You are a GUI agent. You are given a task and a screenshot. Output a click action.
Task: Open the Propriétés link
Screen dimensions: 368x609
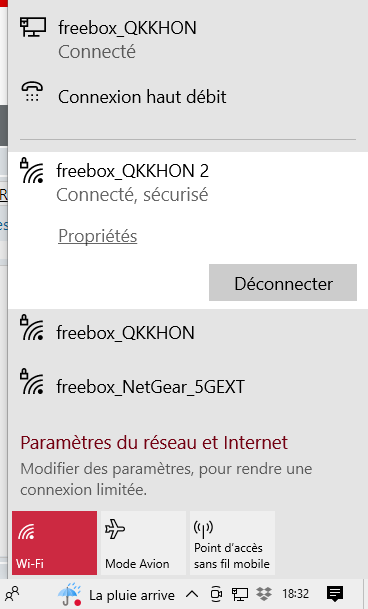click(x=98, y=236)
